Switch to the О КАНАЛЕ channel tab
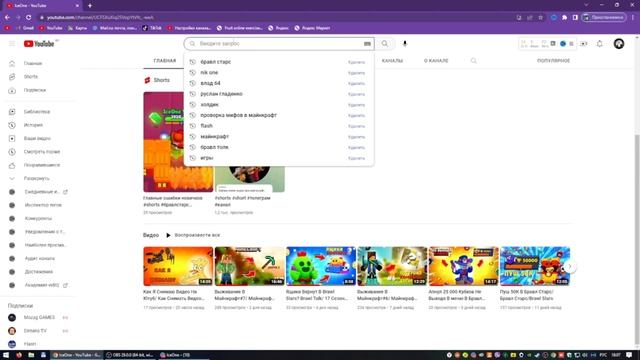 [436, 61]
